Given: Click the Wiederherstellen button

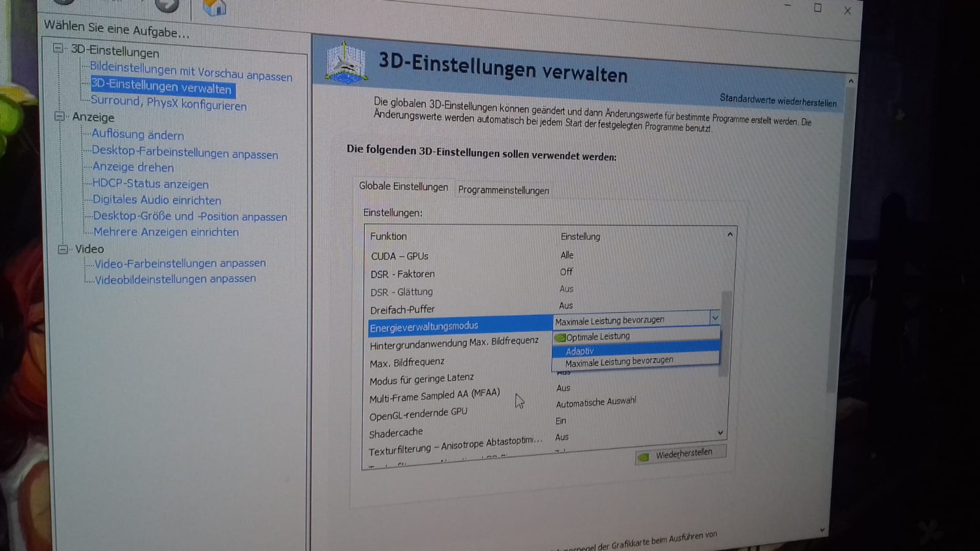Looking at the screenshot, I should coord(681,454).
